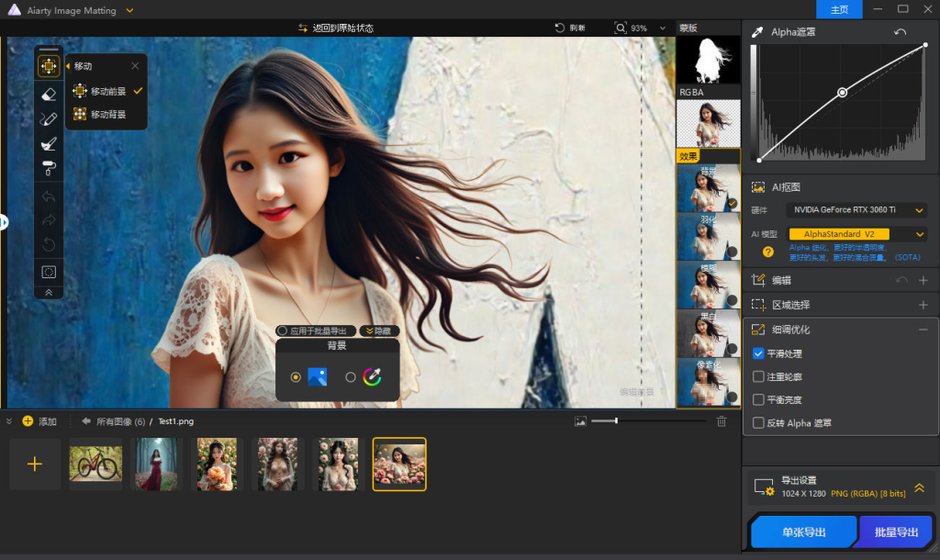Click the 单张导出 export button
The width and height of the screenshot is (940, 560).
[803, 532]
